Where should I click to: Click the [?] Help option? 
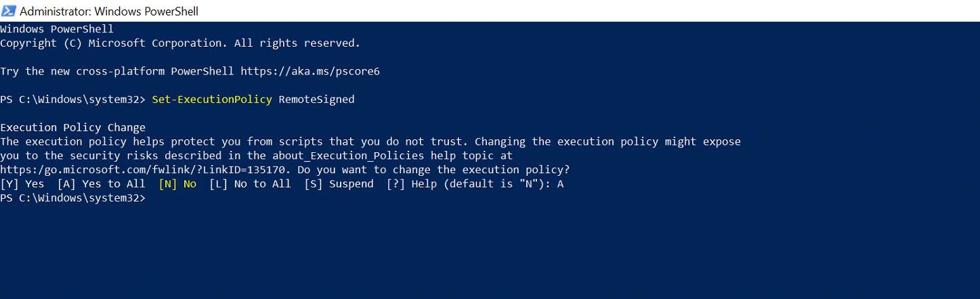412,184
